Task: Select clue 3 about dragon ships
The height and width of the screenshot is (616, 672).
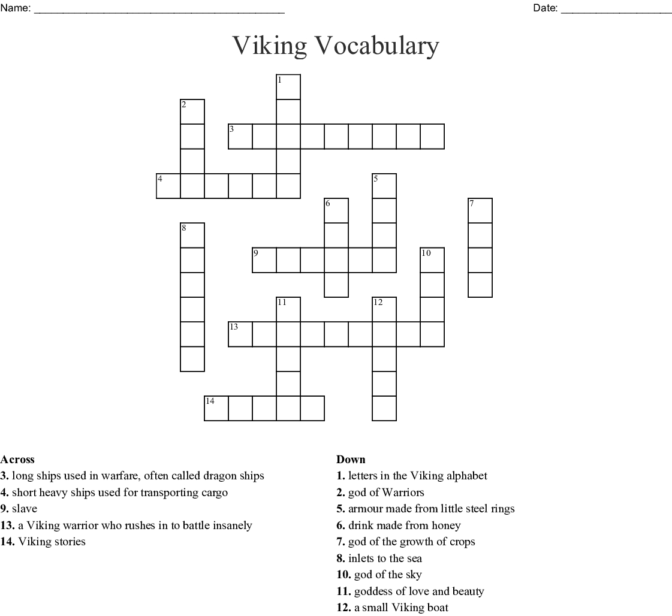Action: click(x=132, y=476)
